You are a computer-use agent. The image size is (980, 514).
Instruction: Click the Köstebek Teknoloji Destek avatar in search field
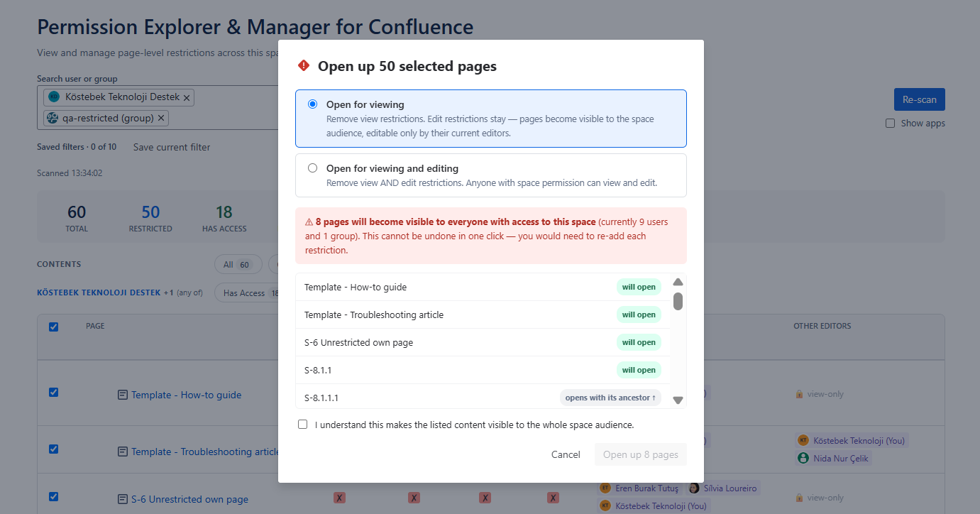(x=54, y=97)
